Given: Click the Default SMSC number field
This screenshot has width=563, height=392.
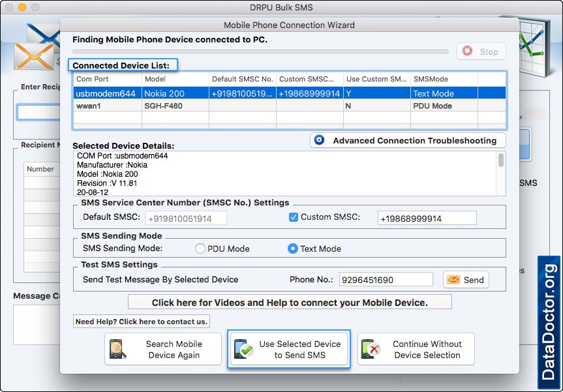Looking at the screenshot, I should (x=186, y=219).
